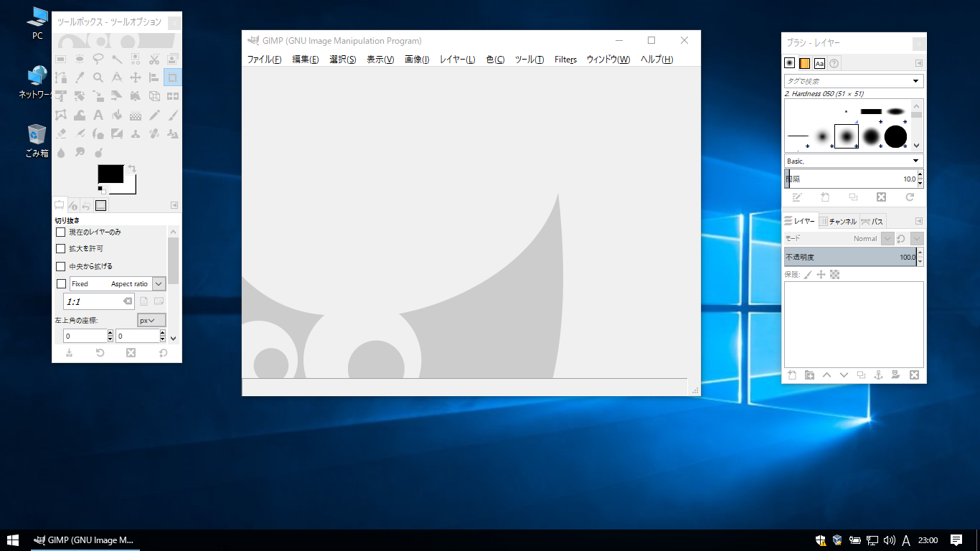The width and height of the screenshot is (980, 551).
Task: Open the Fonts tab in brushes dock
Action: [819, 63]
